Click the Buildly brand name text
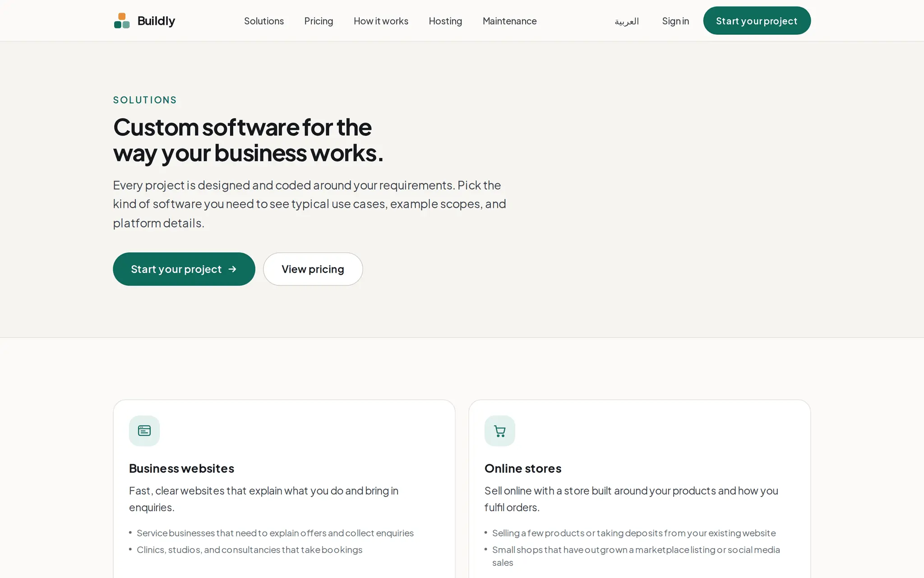924x578 pixels. pos(156,21)
